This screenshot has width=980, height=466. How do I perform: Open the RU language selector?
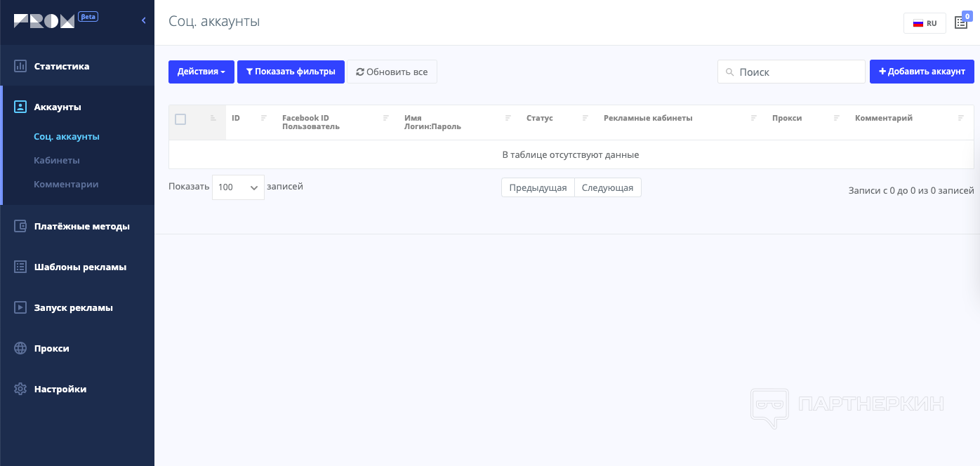tap(925, 23)
